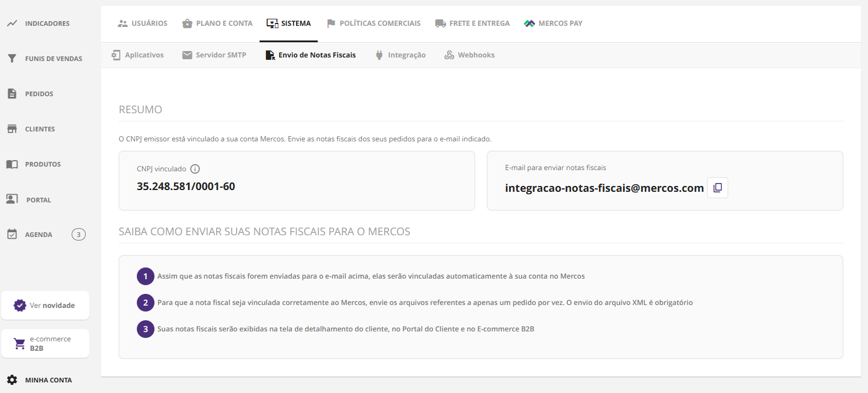Click the XML obrigatório instruction text
Viewport: 868px width, 393px height.
point(425,303)
